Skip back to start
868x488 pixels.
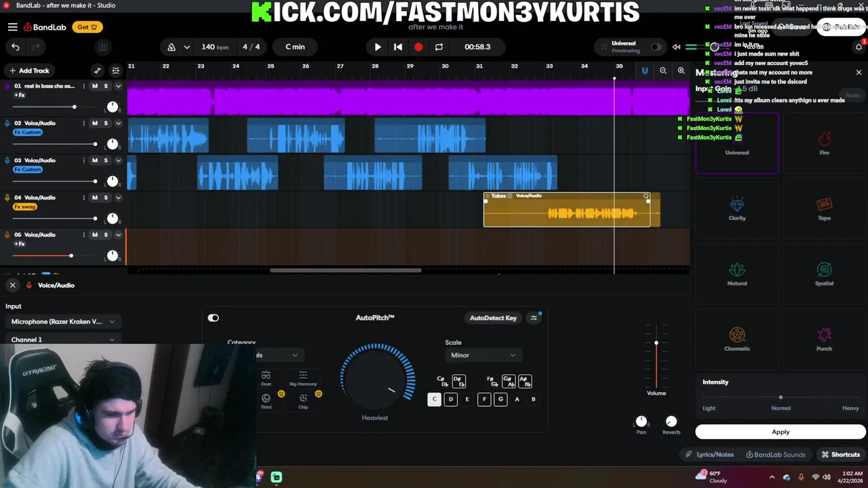click(x=398, y=47)
